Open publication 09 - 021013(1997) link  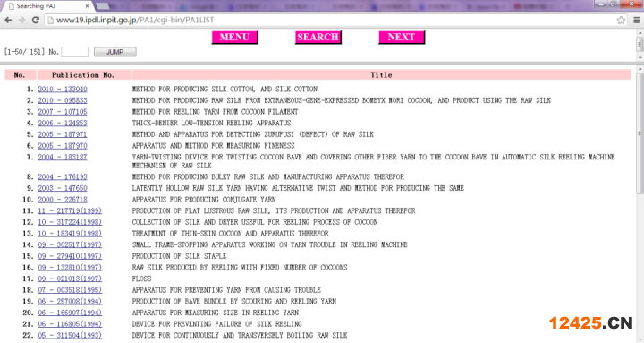coord(70,279)
